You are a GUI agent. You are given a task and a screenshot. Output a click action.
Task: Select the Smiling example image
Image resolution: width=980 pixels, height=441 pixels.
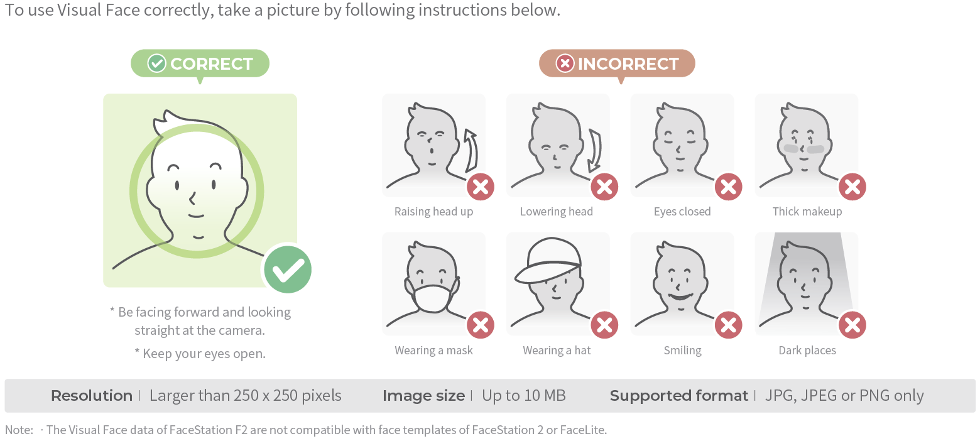pyautogui.click(x=681, y=283)
